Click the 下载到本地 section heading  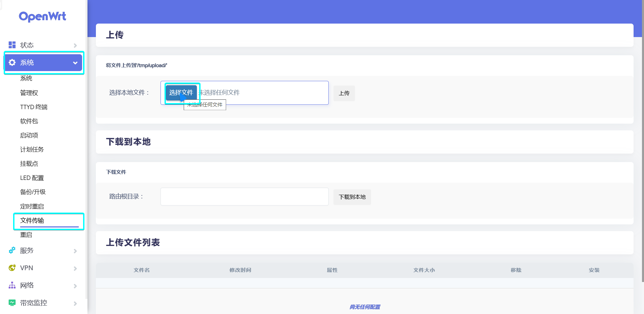(x=129, y=142)
